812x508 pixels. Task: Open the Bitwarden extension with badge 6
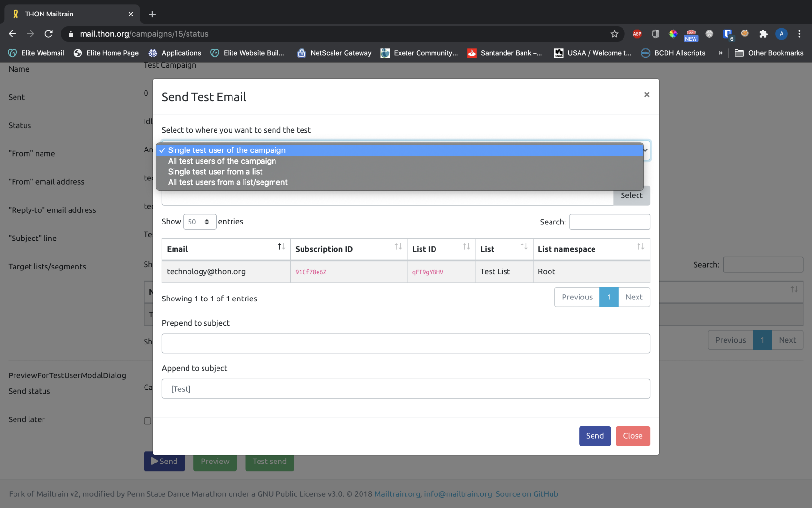point(727,34)
